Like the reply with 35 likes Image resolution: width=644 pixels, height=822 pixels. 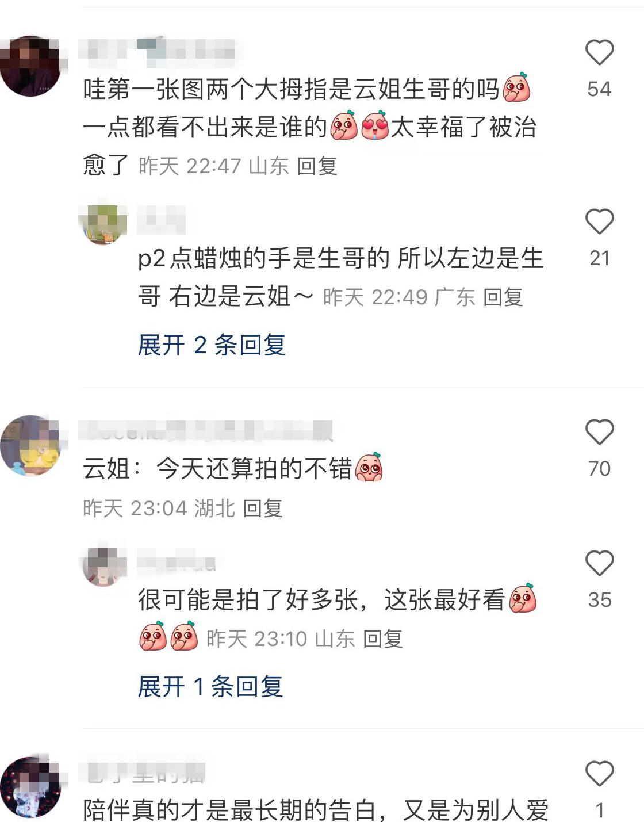599,563
